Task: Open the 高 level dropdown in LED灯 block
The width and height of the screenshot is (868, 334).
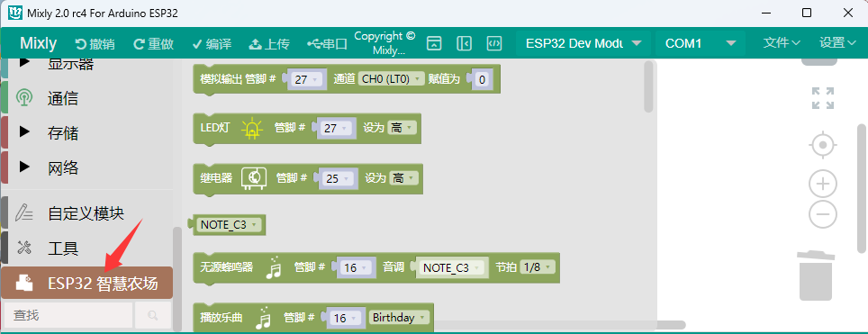Action: (x=402, y=128)
